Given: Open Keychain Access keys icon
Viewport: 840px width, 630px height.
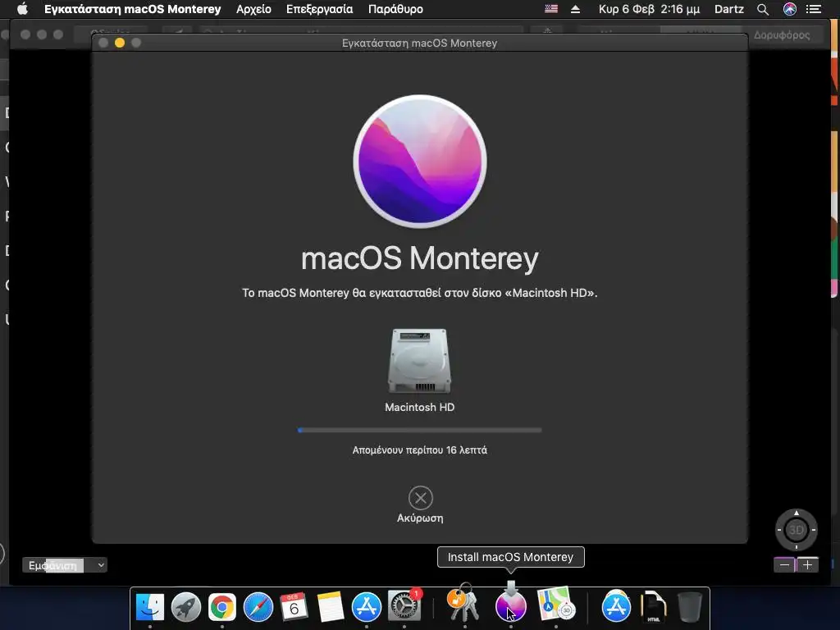Looking at the screenshot, I should click(x=464, y=603).
